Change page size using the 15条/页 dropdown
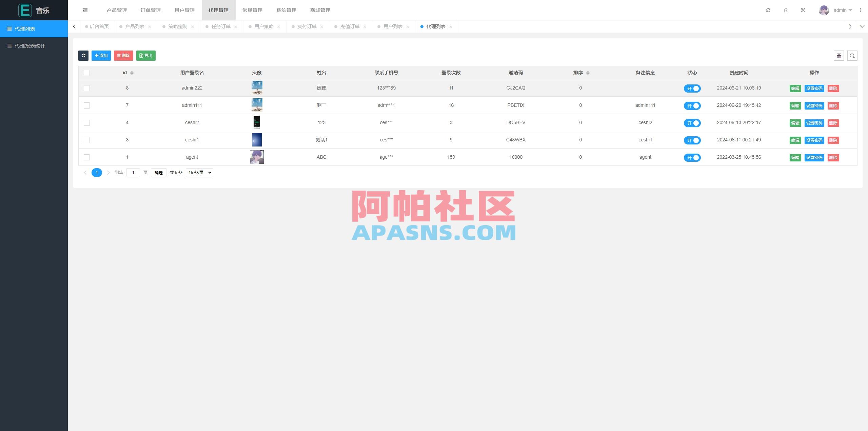Viewport: 868px width, 431px height. point(199,172)
